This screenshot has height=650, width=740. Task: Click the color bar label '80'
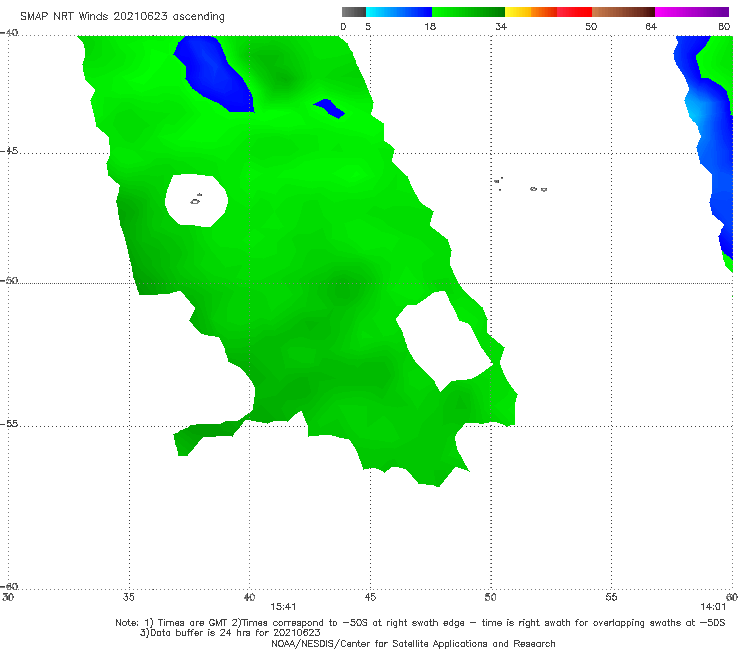[724, 26]
